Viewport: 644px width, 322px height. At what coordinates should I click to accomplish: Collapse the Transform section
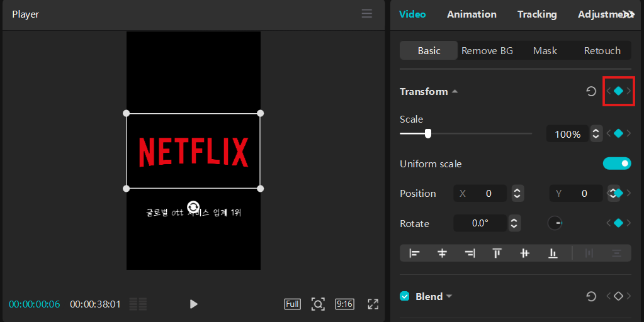(x=455, y=91)
